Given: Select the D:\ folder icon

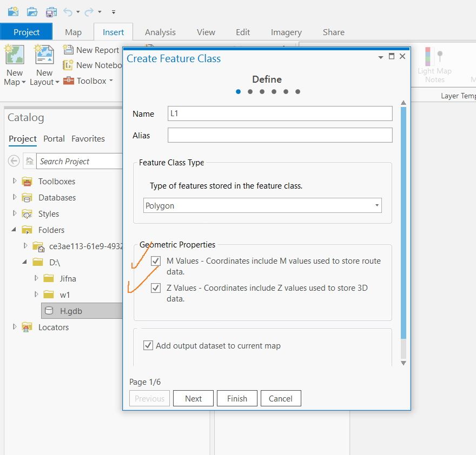Looking at the screenshot, I should (38, 262).
